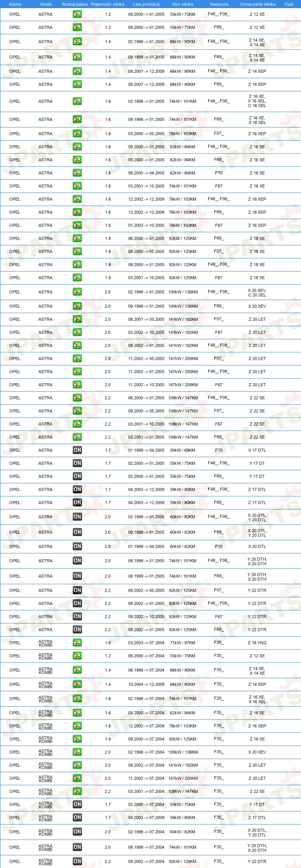Click diesel ON icon in X 20 DTL F70 row
The image size is (301, 868).
(x=77, y=546)
